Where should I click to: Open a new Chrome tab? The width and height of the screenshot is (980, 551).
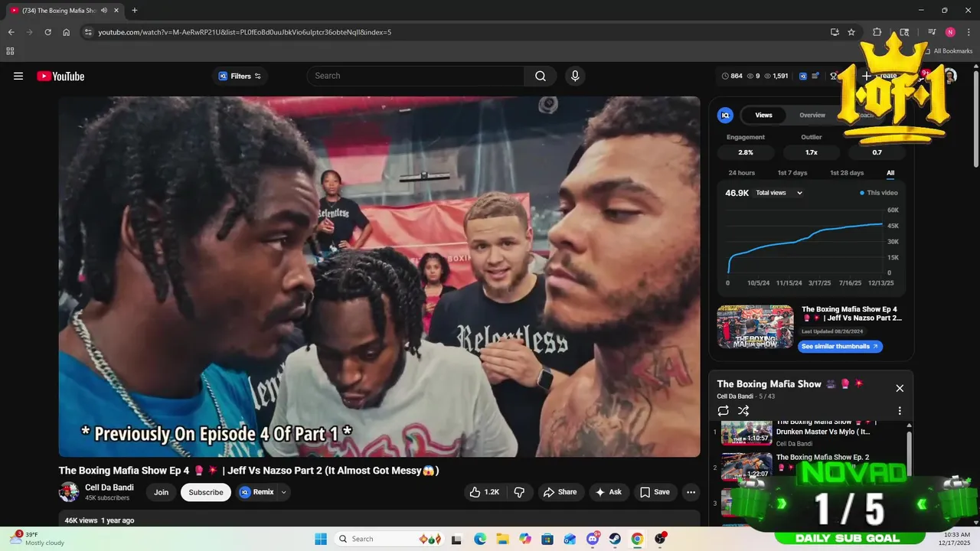click(x=135, y=10)
